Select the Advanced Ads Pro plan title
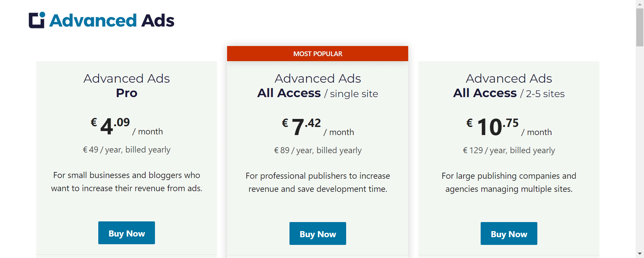Viewport: 644px width, 258px height. (126, 86)
